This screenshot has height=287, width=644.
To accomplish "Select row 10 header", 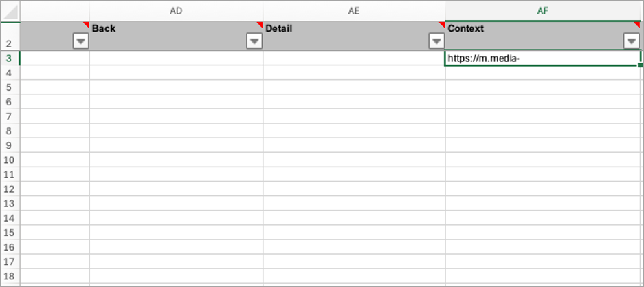I will [x=10, y=160].
